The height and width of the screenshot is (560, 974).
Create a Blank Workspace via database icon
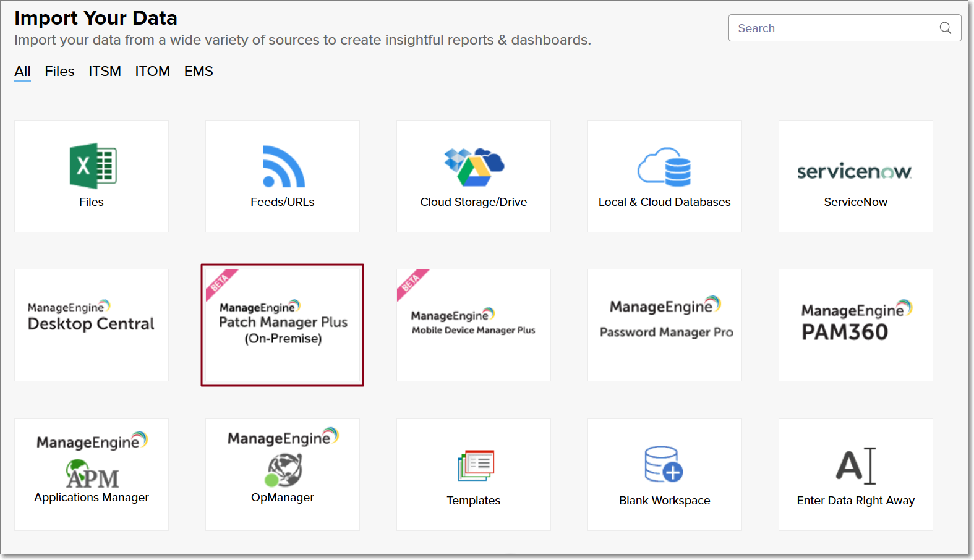pyautogui.click(x=664, y=464)
